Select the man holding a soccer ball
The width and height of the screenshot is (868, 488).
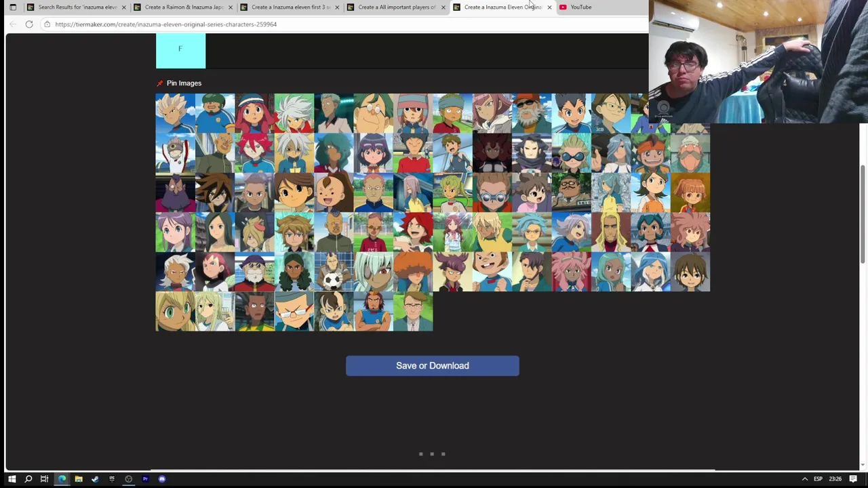click(334, 272)
